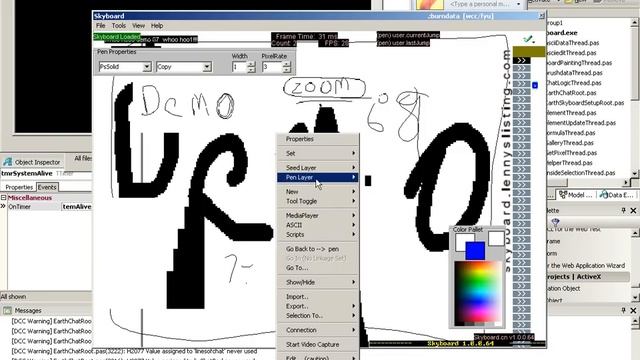This screenshot has width=640, height=360.
Task: Click the PixelRate value field
Action: tap(273, 67)
